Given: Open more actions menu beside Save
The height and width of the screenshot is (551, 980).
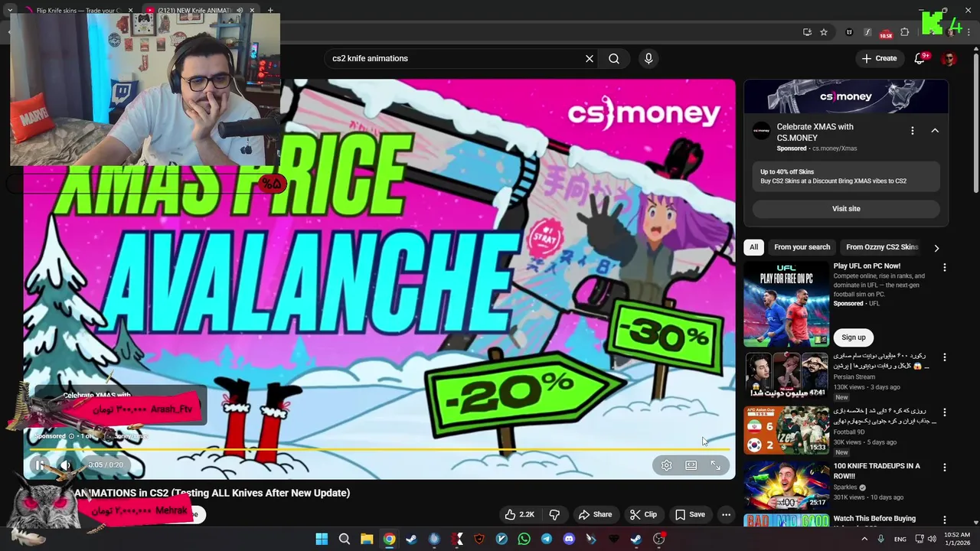Looking at the screenshot, I should click(726, 514).
